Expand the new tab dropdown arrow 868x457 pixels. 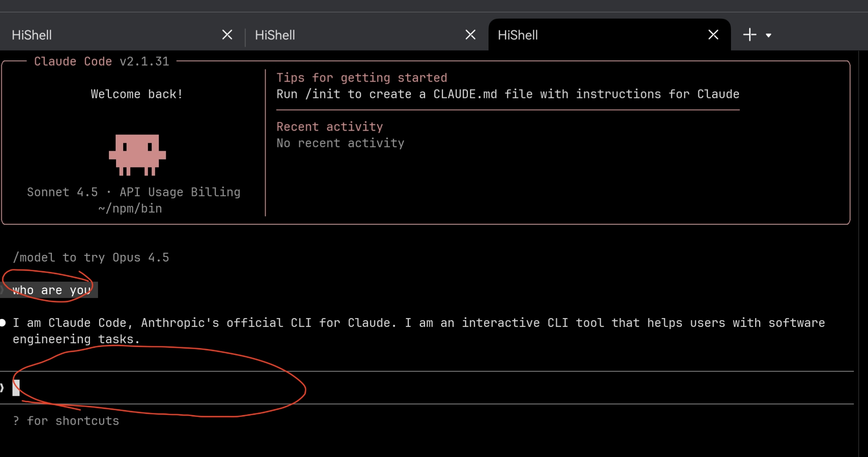point(768,36)
